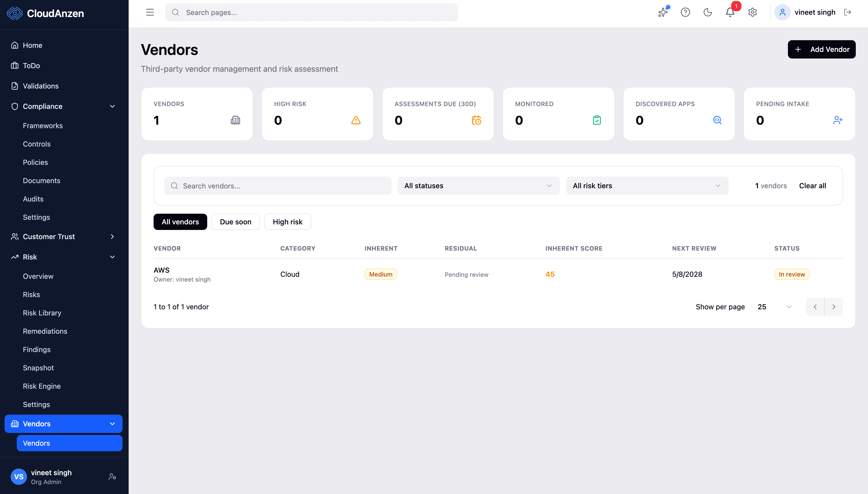Open the help question mark icon
The width and height of the screenshot is (868, 494).
point(685,12)
